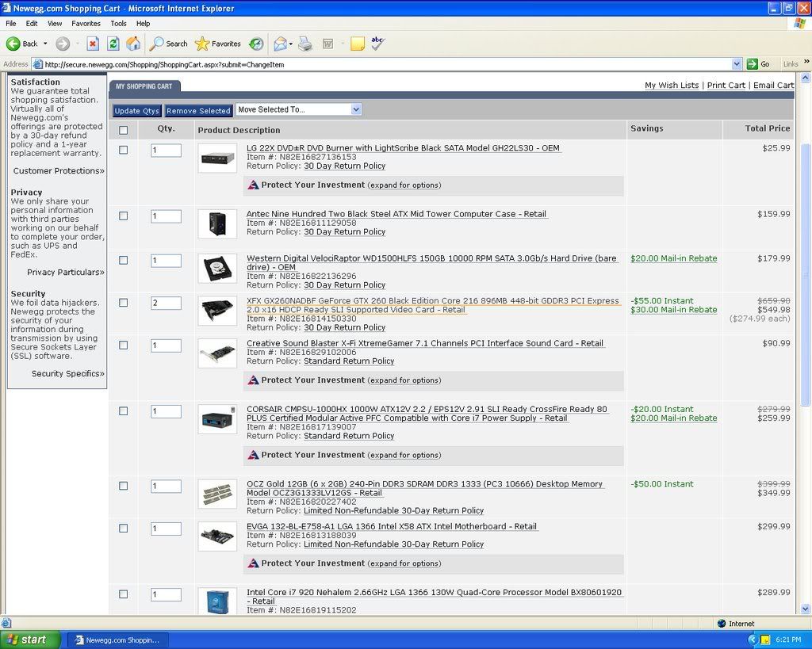The height and width of the screenshot is (649, 812).
Task: Open the address bar history dropdown
Action: 737,64
